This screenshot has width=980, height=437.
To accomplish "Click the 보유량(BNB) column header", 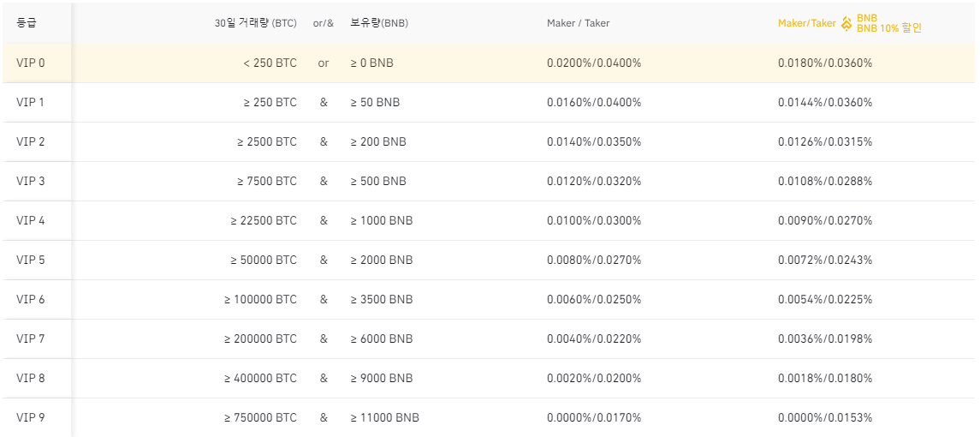I will click(x=379, y=23).
